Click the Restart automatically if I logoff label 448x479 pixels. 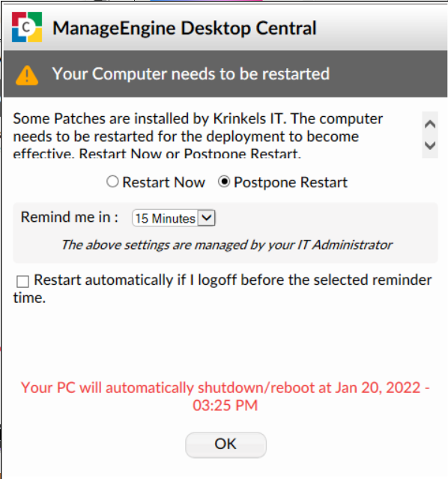pyautogui.click(x=223, y=289)
